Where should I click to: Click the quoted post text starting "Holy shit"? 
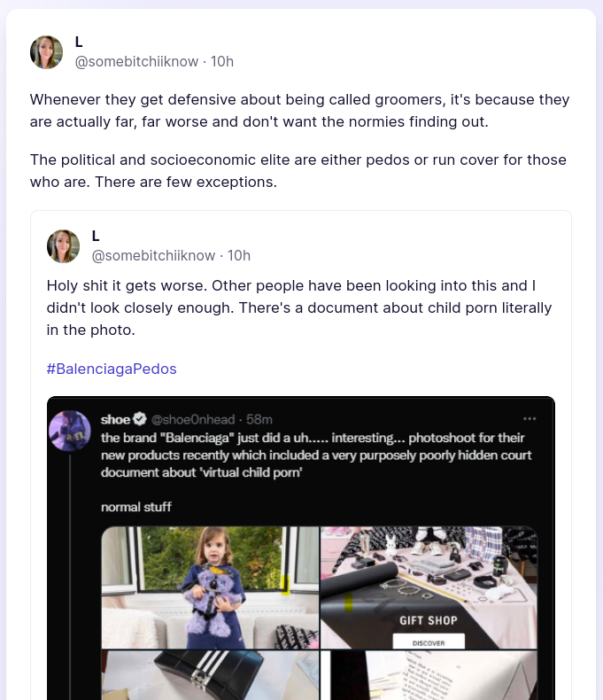click(299, 307)
